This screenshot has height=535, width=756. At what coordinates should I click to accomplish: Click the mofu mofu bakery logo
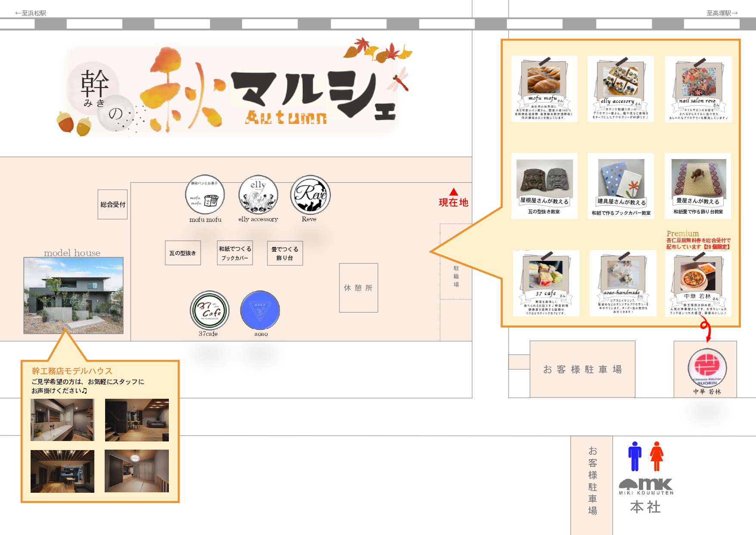[205, 195]
